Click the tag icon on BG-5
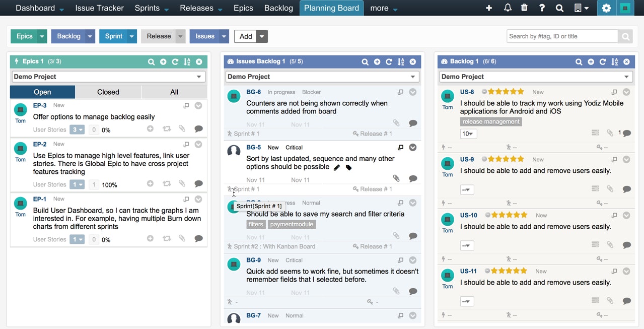Screen dimensions: 644x329 point(348,167)
